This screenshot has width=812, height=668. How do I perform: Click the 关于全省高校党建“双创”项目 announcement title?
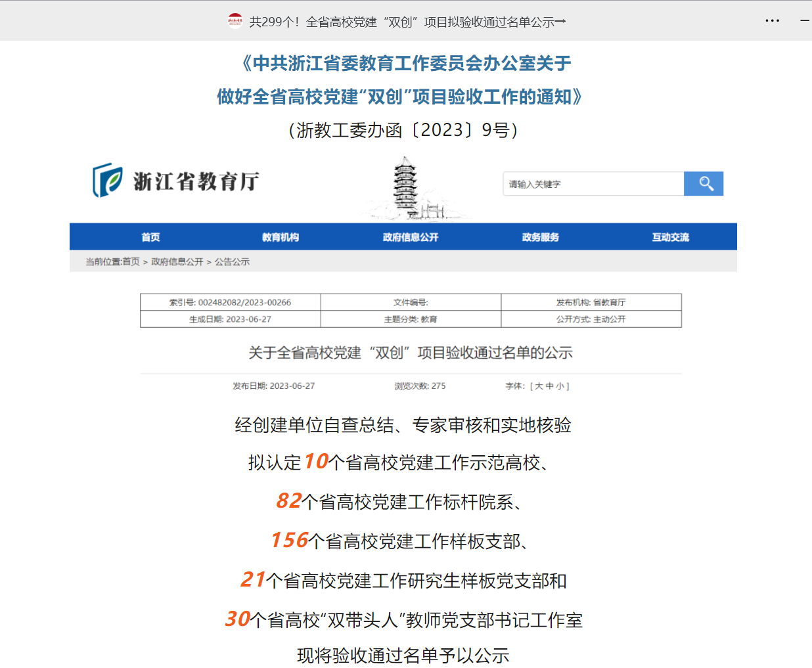coord(411,353)
